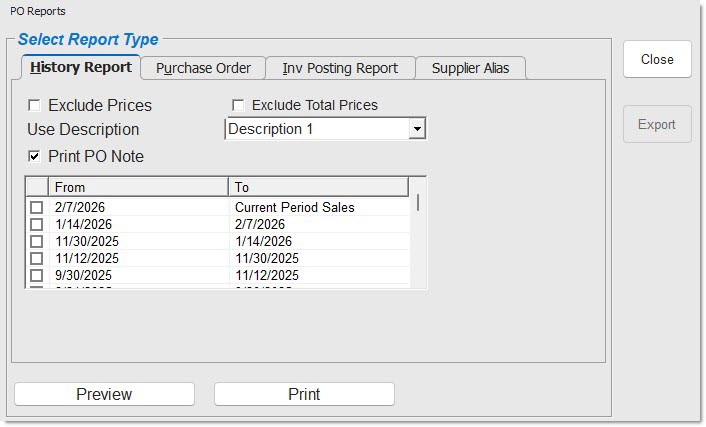Screen dimensions: 706x427
Task: Close the PO Reports dialog
Action: (657, 59)
